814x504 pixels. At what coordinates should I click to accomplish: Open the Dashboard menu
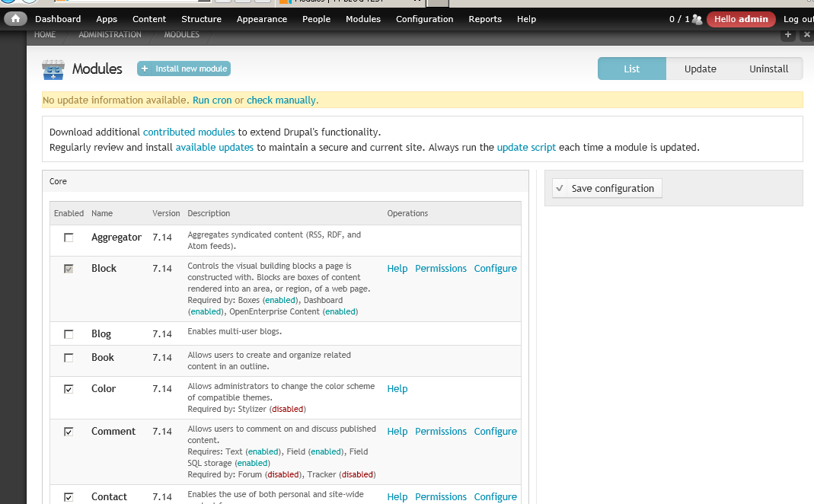click(x=58, y=19)
